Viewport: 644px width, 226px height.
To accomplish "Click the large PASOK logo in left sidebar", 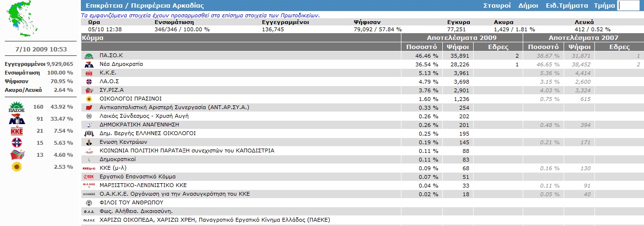I will coord(17,107).
